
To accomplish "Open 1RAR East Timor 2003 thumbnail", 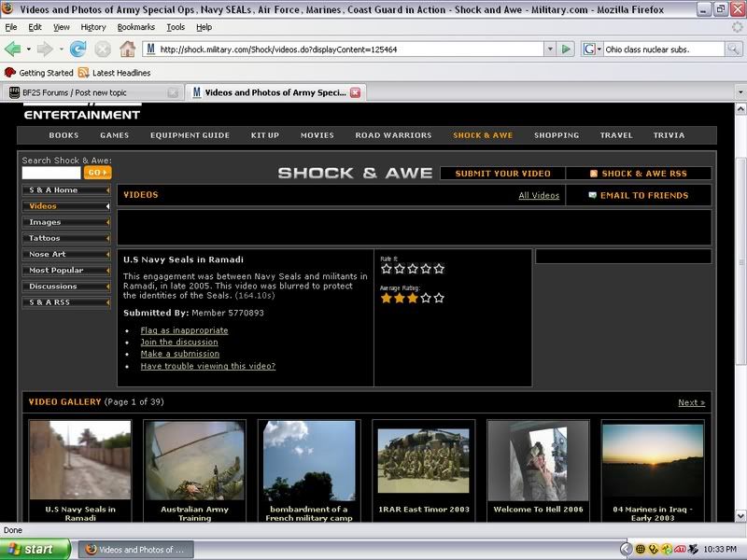I will (x=424, y=460).
